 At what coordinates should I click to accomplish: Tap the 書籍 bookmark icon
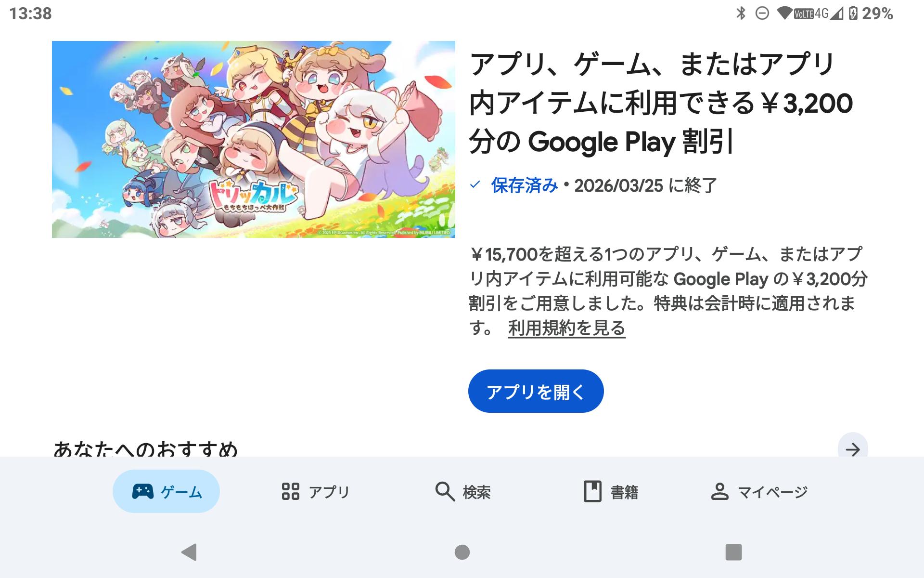click(592, 491)
